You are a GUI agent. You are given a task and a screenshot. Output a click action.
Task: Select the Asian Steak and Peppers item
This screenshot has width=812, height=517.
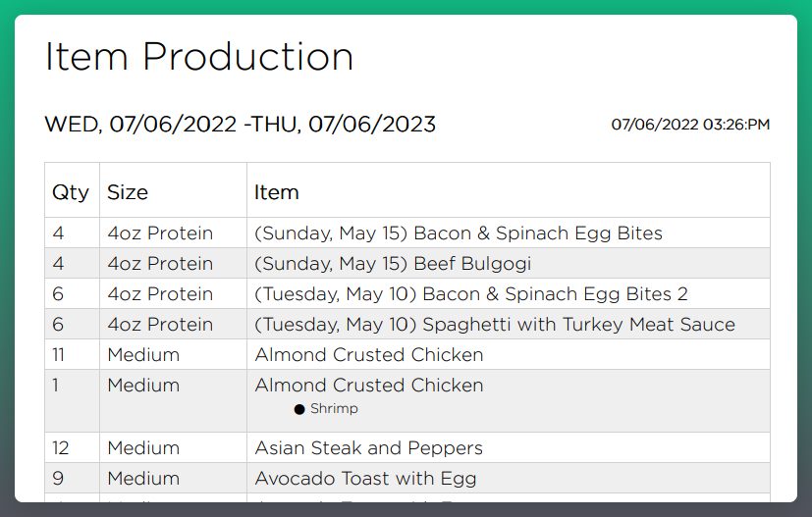369,448
